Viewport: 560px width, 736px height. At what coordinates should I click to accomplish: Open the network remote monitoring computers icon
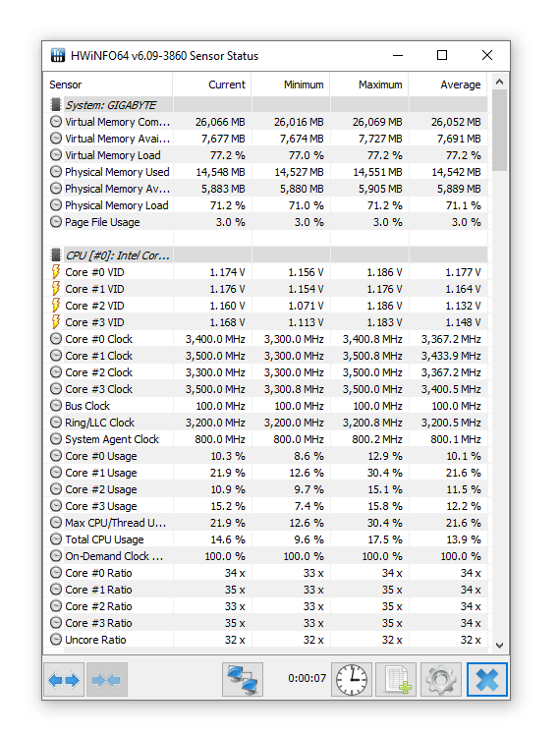click(243, 680)
